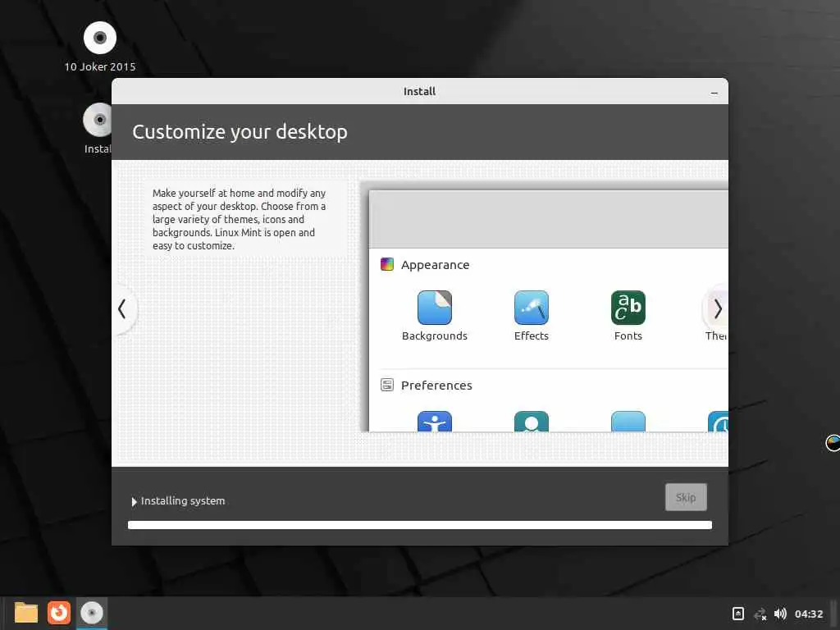840x630 pixels.
Task: Click the Date and Time clock icon
Action: pyautogui.click(x=719, y=421)
